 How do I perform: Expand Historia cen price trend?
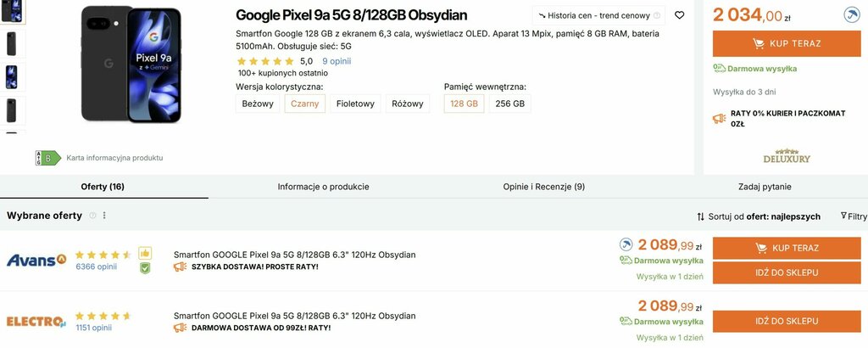[x=598, y=15]
